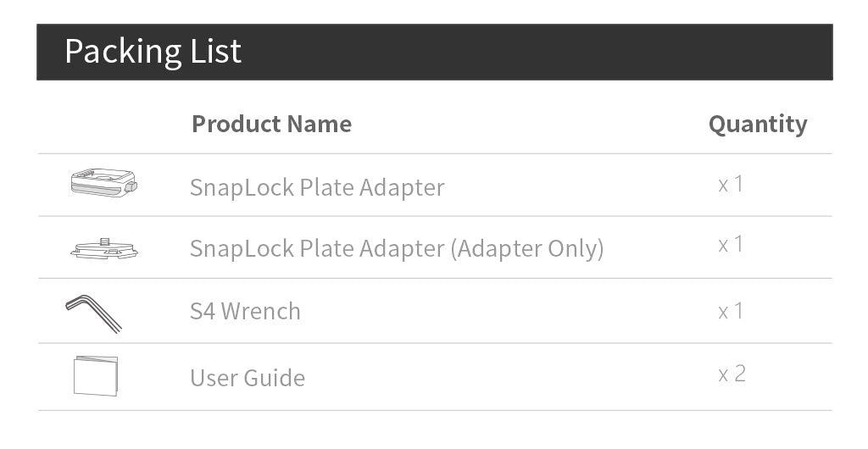Image resolution: width=868 pixels, height=449 pixels.
Task: Click the x 2 quantity for User Guide
Action: pos(732,374)
